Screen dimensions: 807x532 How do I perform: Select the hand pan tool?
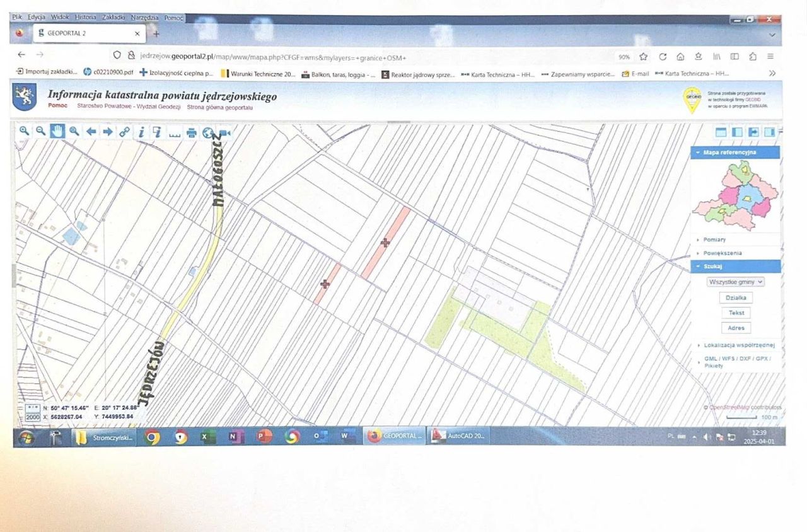57,131
